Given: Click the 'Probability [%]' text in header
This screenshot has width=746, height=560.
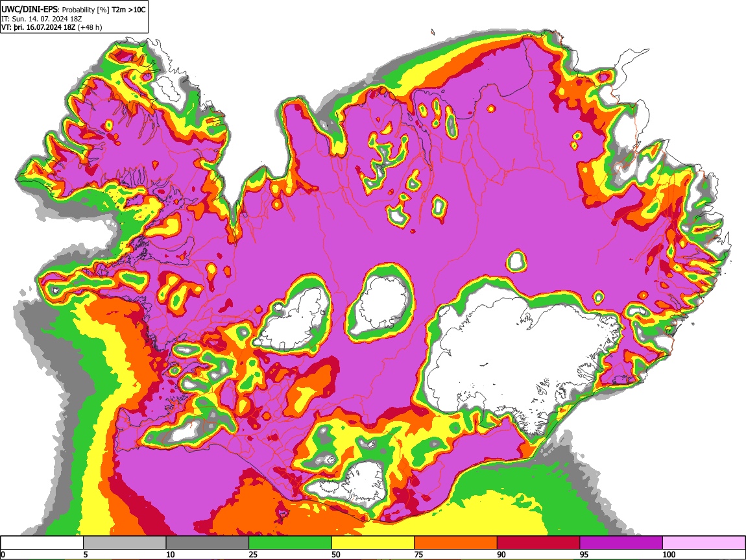Looking at the screenshot, I should pos(86,10).
